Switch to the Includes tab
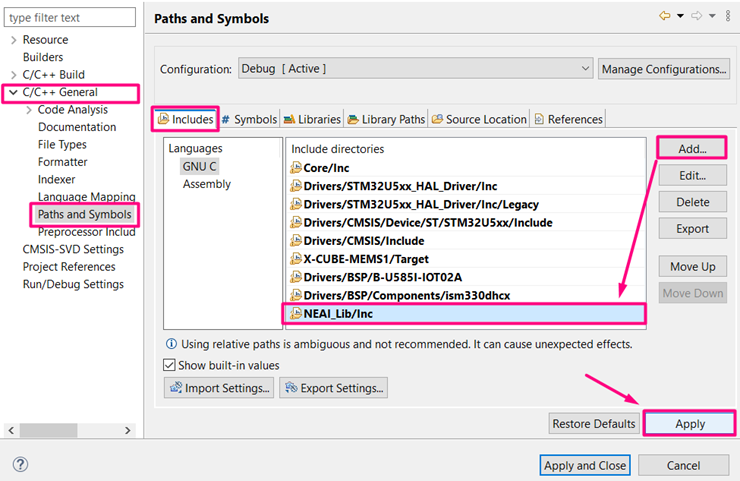This screenshot has height=481, width=740. pos(185,119)
